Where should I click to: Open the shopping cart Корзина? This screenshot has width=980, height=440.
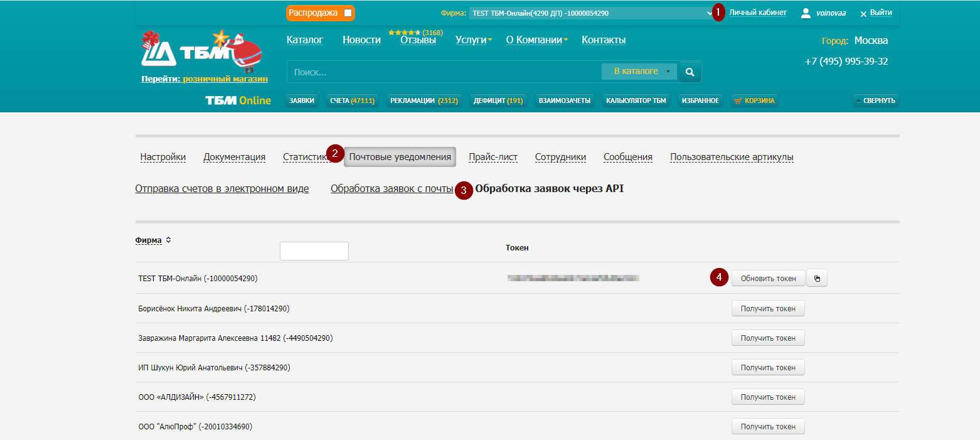pos(754,100)
